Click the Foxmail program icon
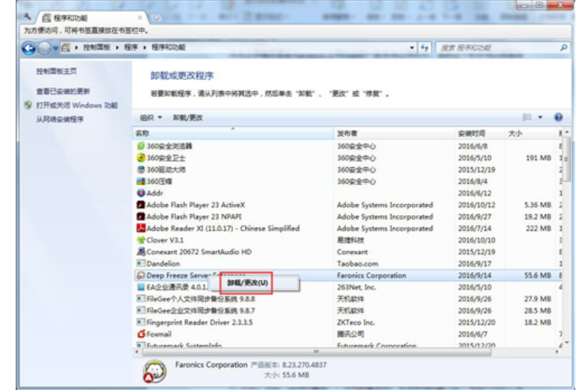588x392 pixels. (x=140, y=334)
